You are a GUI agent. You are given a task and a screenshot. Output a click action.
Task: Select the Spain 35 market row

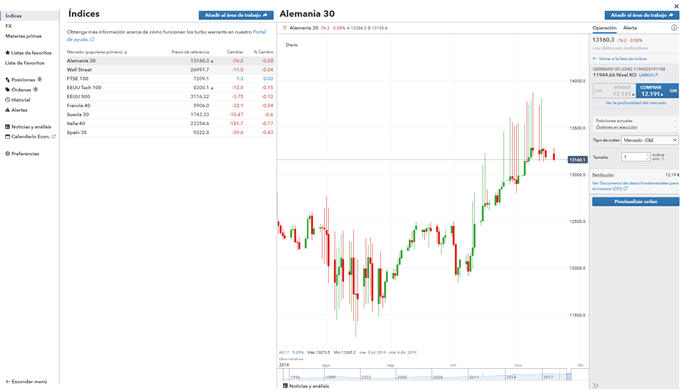click(170, 133)
